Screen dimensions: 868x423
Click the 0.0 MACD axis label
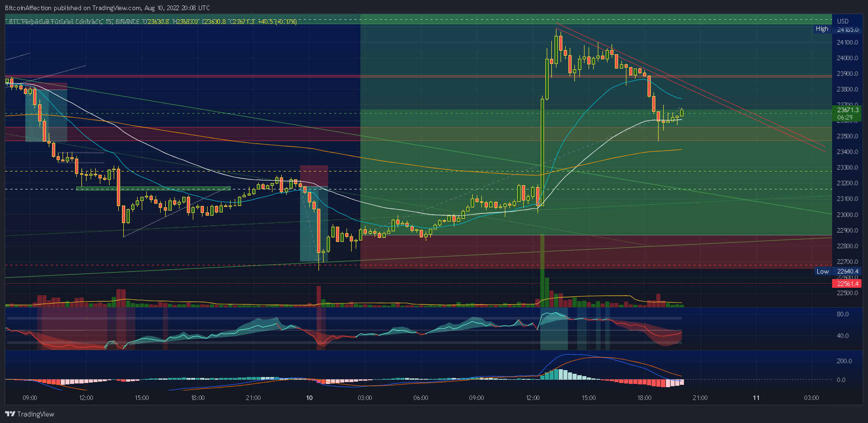pyautogui.click(x=841, y=380)
